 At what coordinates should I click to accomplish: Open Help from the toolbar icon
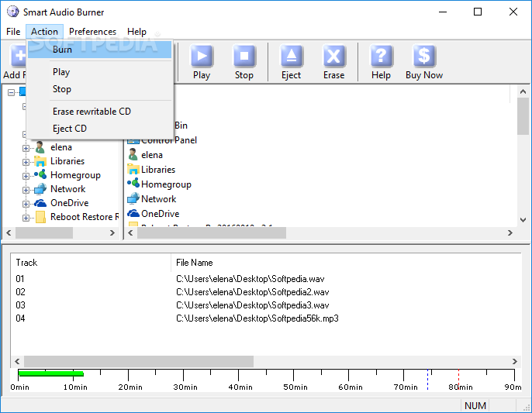381,56
